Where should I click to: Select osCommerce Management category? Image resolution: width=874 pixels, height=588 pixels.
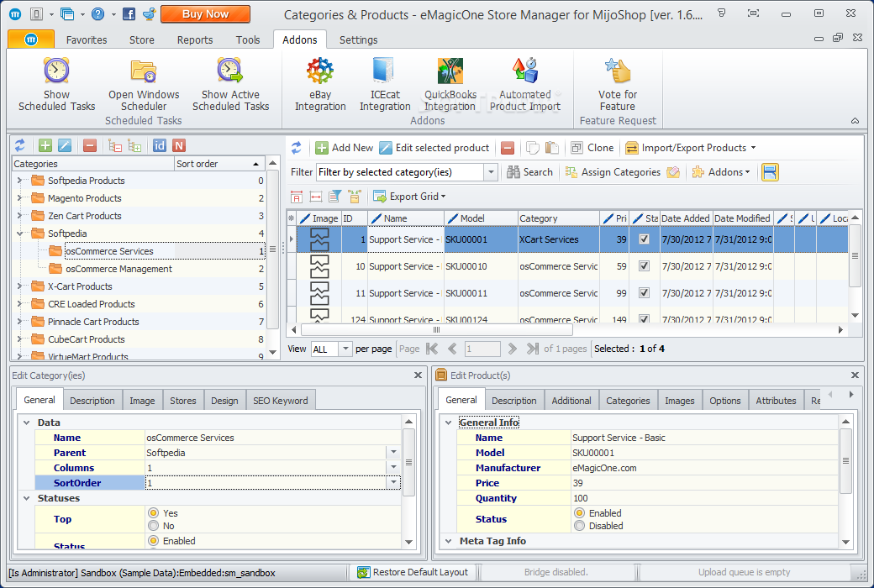click(x=118, y=269)
